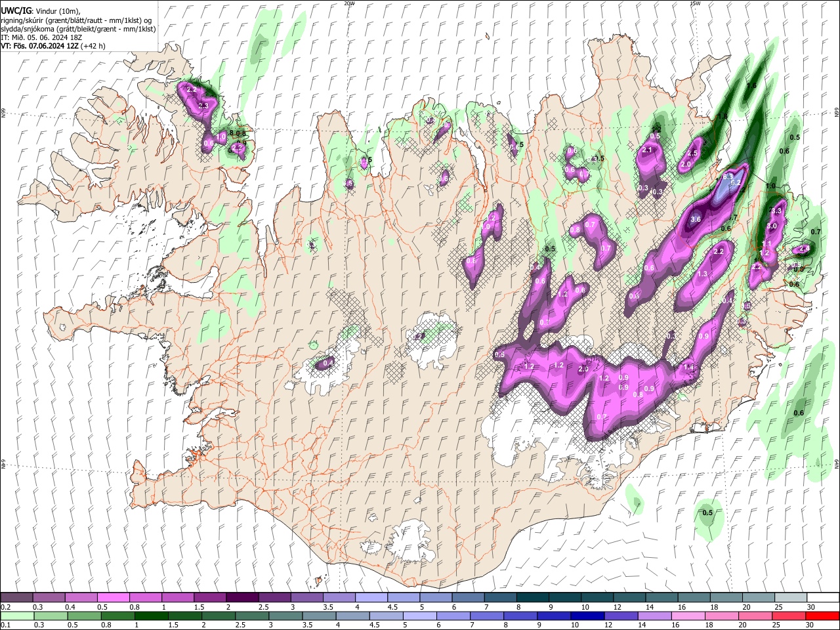Image resolution: width=840 pixels, height=630 pixels.
Task: Click the upper legend swatch labeled 3.5
Action: click(x=339, y=597)
